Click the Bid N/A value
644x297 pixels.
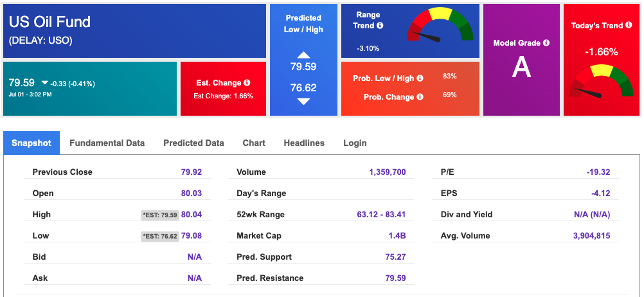(195, 257)
